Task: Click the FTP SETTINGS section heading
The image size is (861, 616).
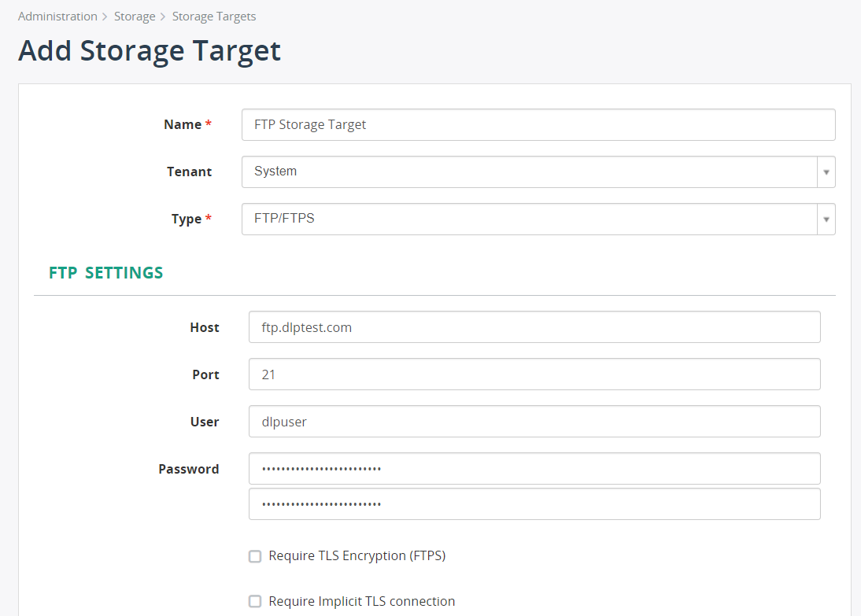Action: coord(106,273)
